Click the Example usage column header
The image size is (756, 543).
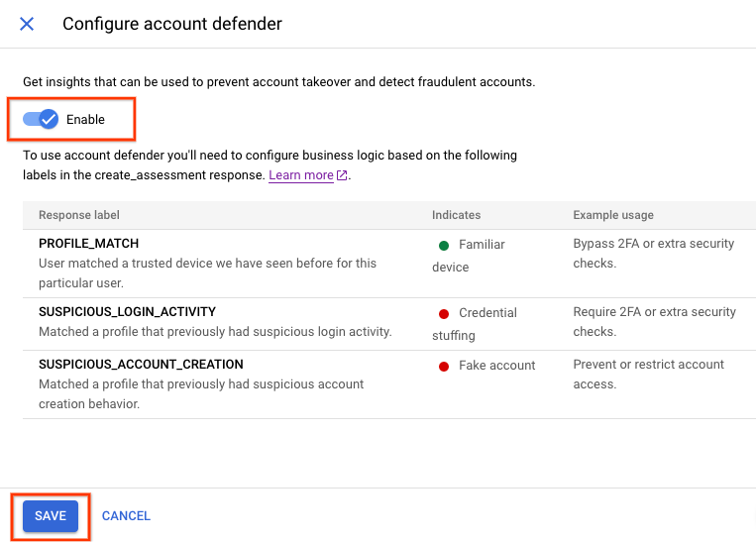click(x=612, y=215)
